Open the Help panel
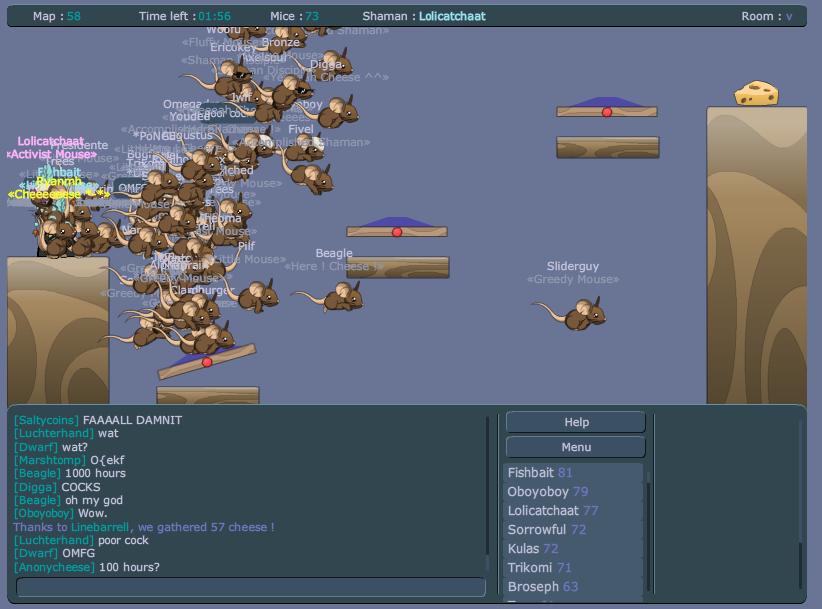Screen dimensions: 822x609 click(576, 422)
